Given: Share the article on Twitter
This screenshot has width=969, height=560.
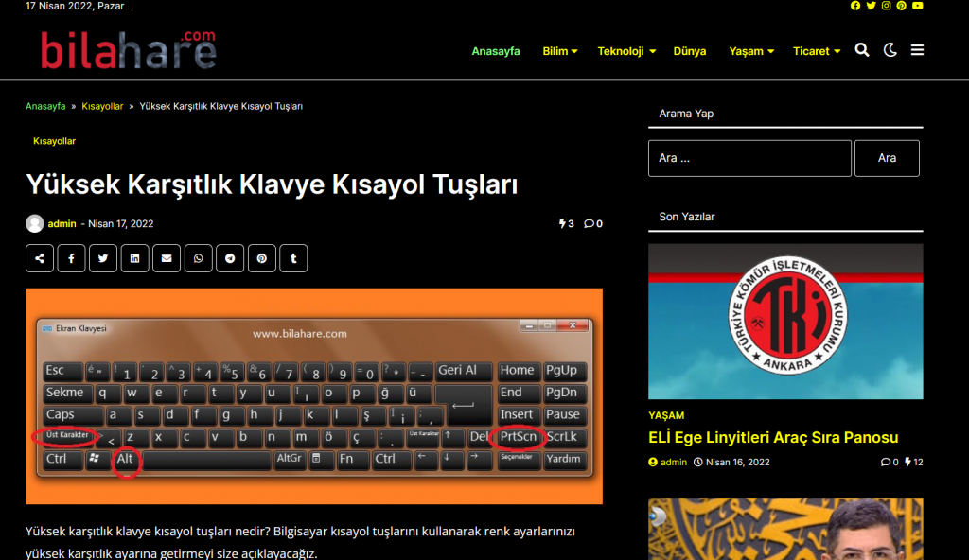Looking at the screenshot, I should point(103,258).
